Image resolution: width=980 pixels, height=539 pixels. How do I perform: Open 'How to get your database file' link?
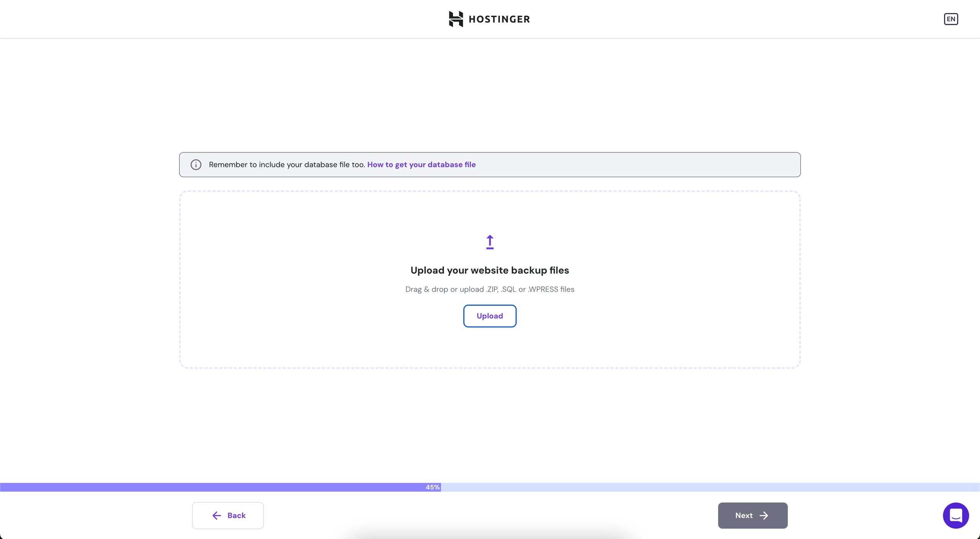(421, 165)
